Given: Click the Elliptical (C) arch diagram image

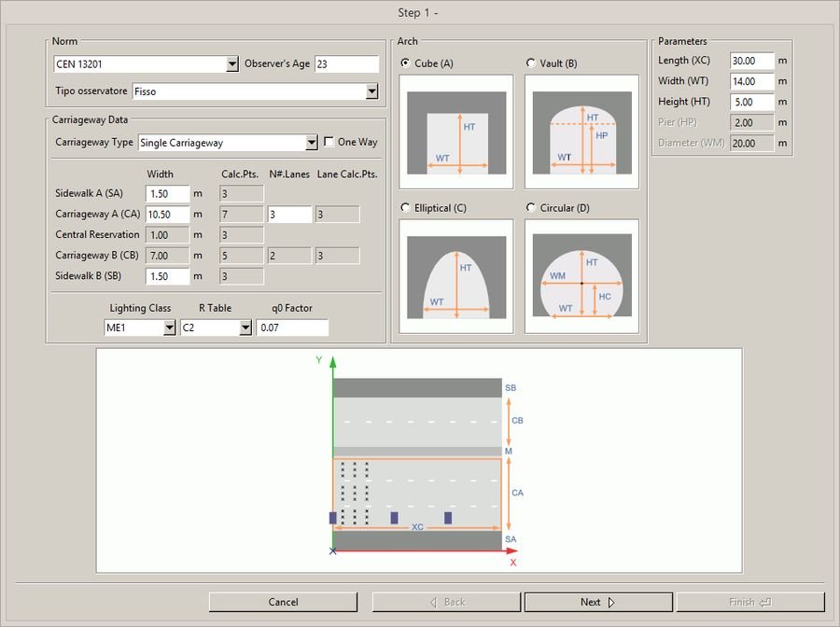Looking at the screenshot, I should tap(455, 276).
